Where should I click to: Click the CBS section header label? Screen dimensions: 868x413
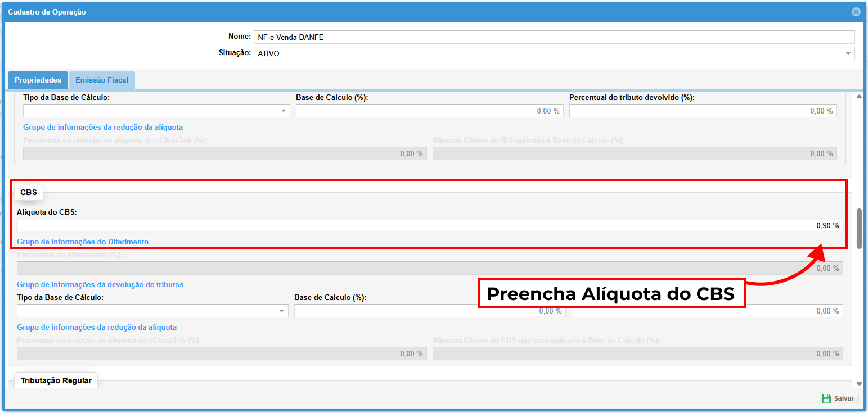[29, 192]
